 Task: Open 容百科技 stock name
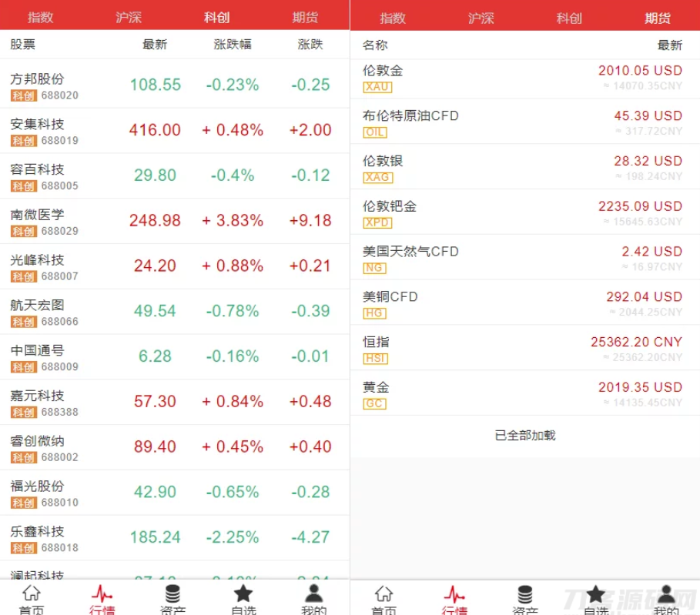pyautogui.click(x=37, y=169)
